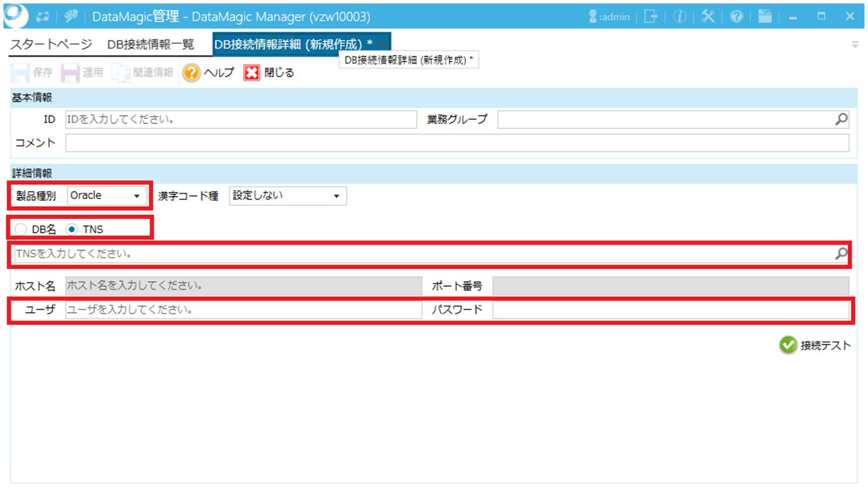Click the 適用 apply toolbar button
Screen dimensions: 868x487
point(82,73)
